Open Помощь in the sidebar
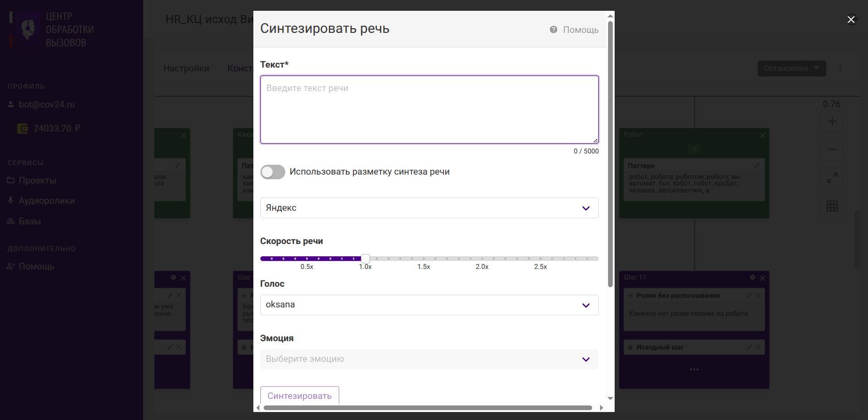The image size is (868, 420). point(36,267)
